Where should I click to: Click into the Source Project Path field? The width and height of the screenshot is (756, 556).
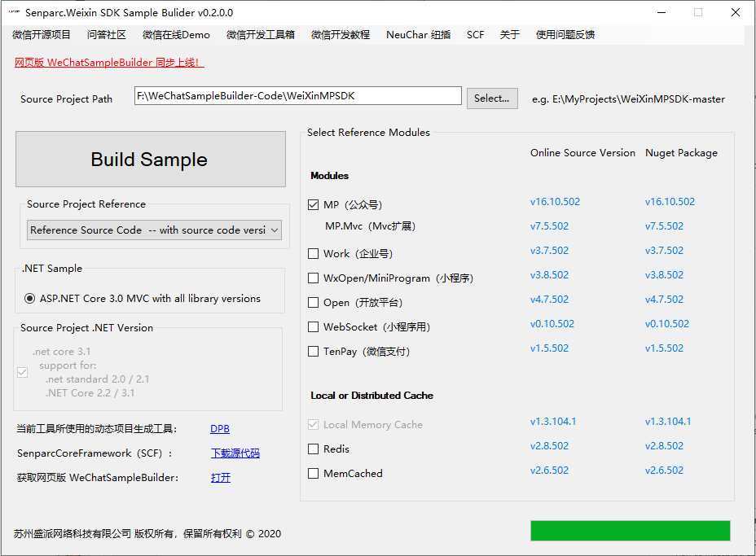298,96
